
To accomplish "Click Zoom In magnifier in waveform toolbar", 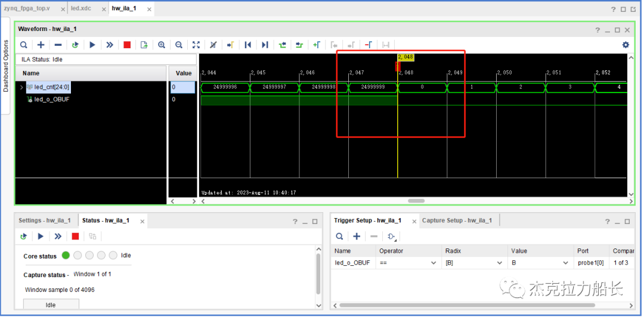I will (x=162, y=45).
